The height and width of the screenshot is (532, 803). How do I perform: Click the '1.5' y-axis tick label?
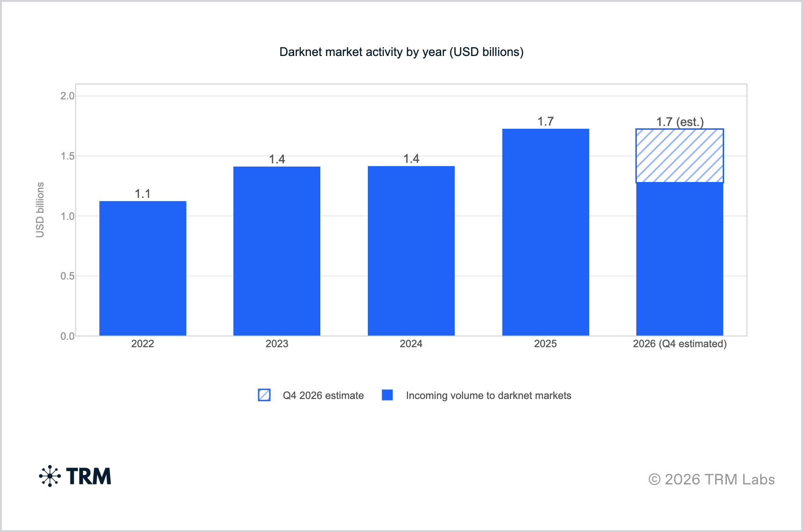[x=67, y=156]
